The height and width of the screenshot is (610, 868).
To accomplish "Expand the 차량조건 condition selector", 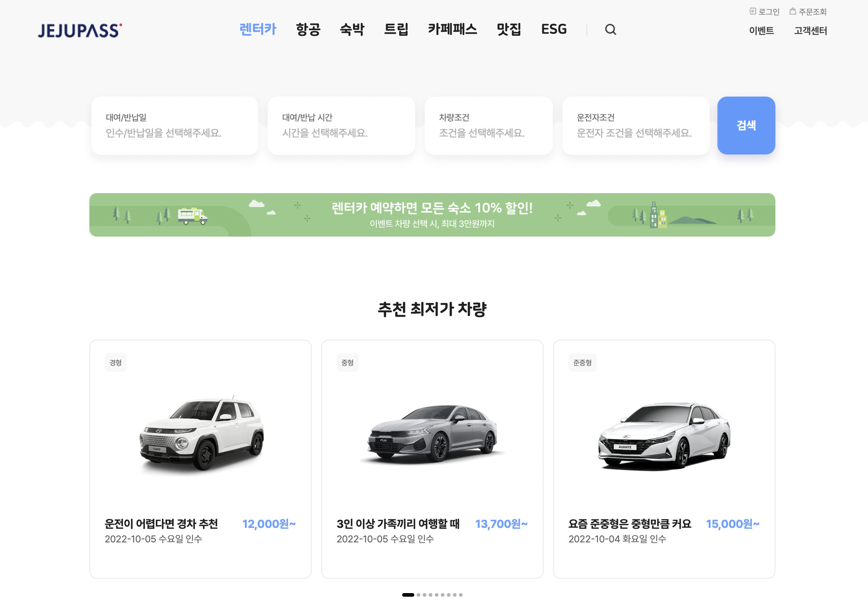I will click(x=489, y=126).
